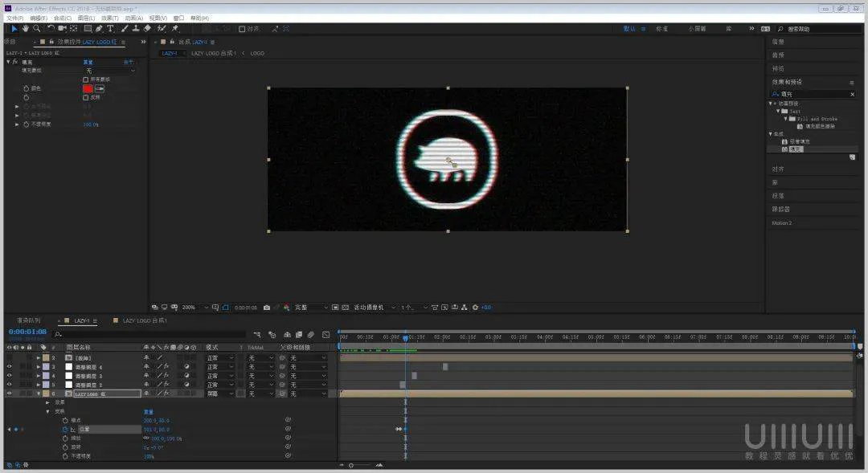The height and width of the screenshot is (473, 868).
Task: Select the Type text tool
Action: point(110,29)
